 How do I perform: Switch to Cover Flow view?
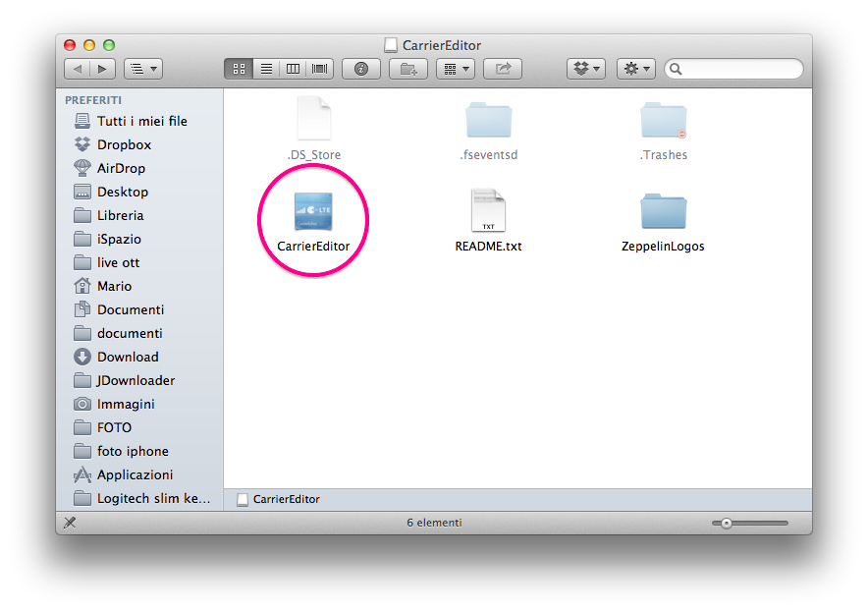point(319,69)
